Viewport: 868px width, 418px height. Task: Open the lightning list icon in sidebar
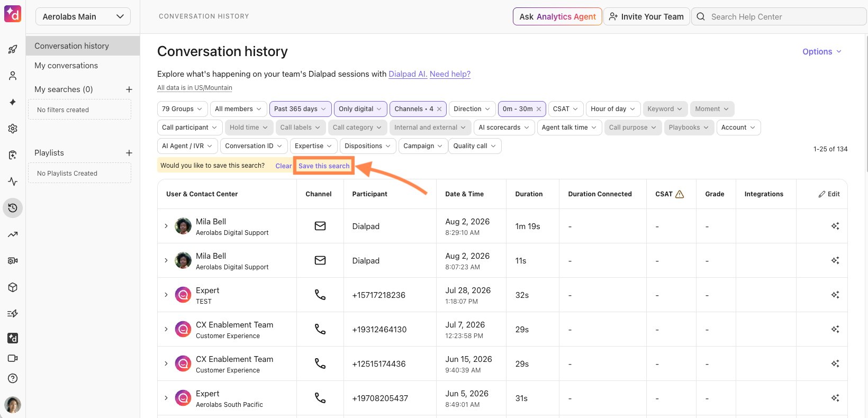(13, 314)
